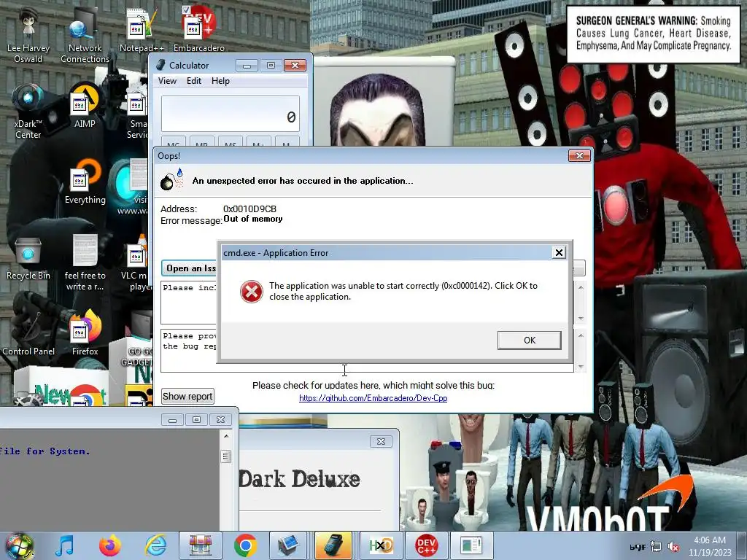Click inside the 'Please incl' text box
The height and width of the screenshot is (560, 747).
[x=189, y=303]
